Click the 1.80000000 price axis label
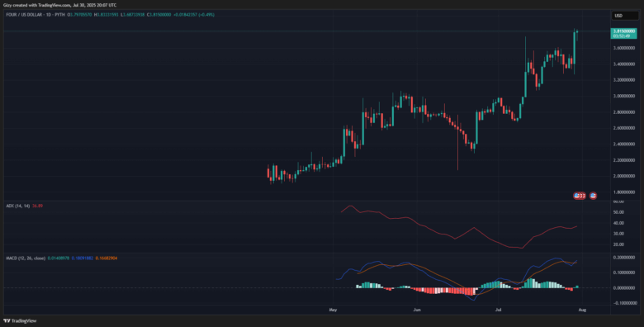The width and height of the screenshot is (644, 327). (x=624, y=192)
